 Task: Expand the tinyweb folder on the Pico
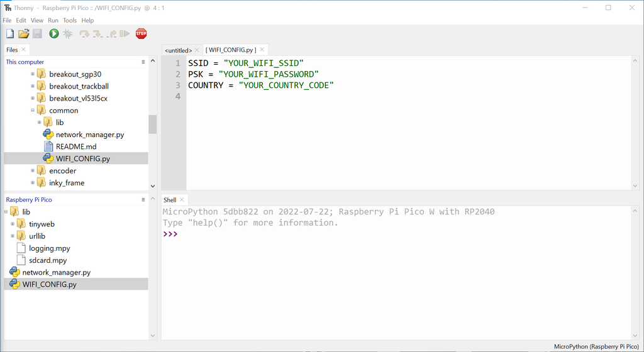point(13,224)
